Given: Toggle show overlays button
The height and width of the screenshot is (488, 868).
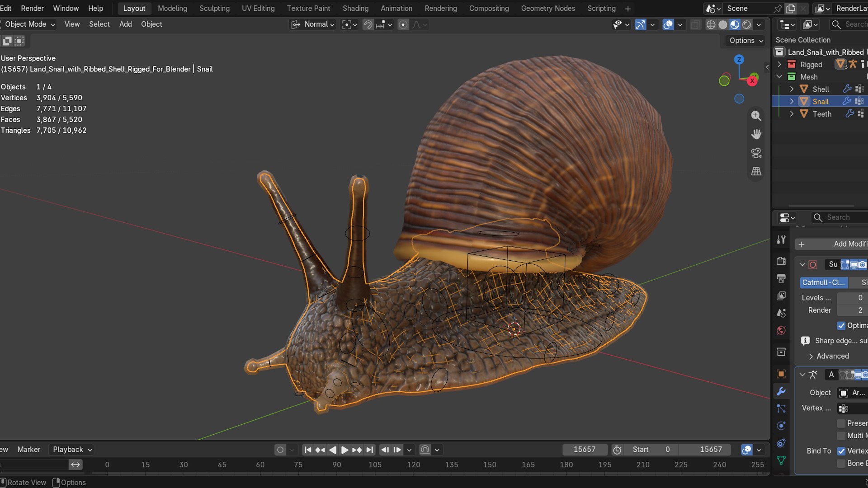Looking at the screenshot, I should [668, 24].
